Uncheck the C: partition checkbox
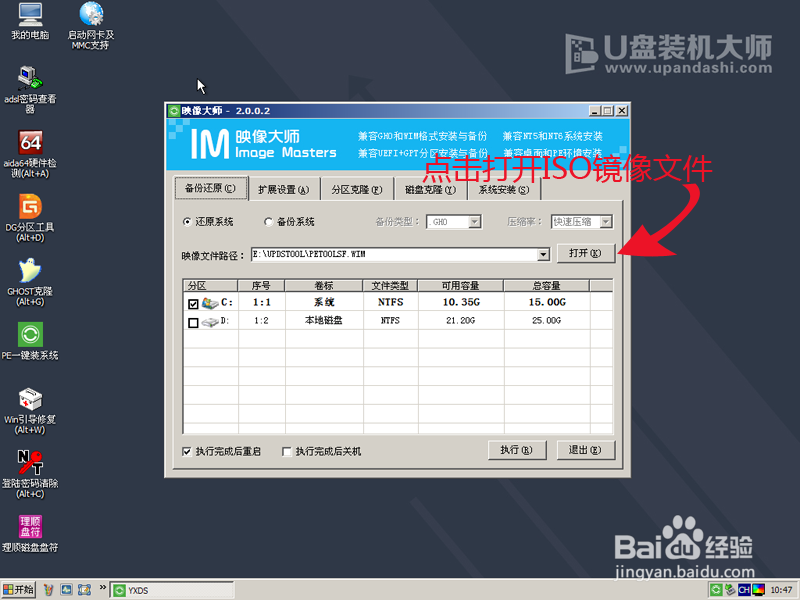This screenshot has width=800, height=600. pyautogui.click(x=193, y=304)
